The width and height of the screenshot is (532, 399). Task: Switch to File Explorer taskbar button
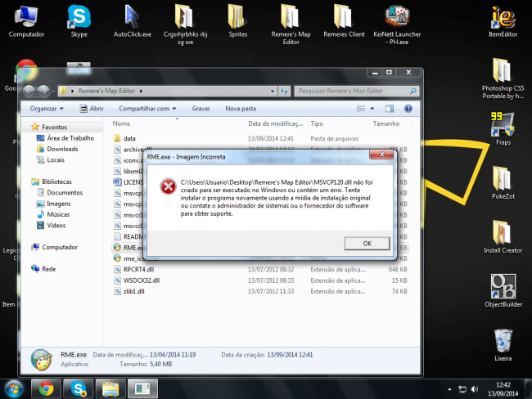110,389
